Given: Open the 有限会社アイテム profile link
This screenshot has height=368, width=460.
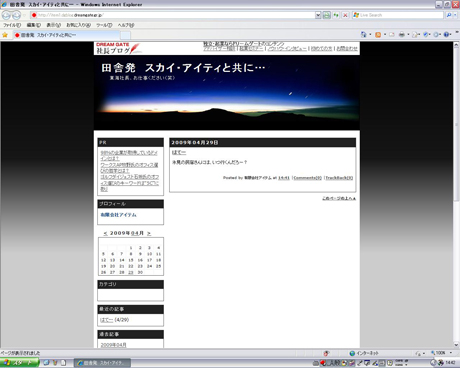Looking at the screenshot, I should [x=118, y=215].
